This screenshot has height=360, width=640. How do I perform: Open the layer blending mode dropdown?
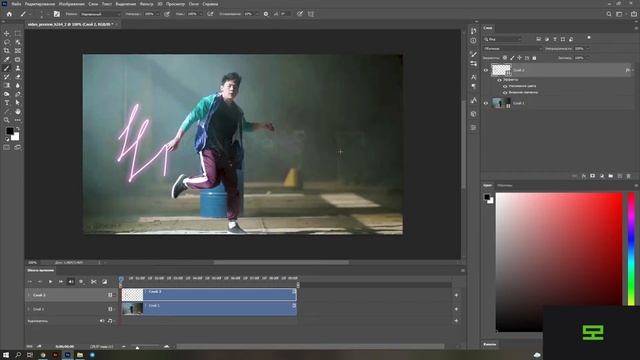(513, 49)
